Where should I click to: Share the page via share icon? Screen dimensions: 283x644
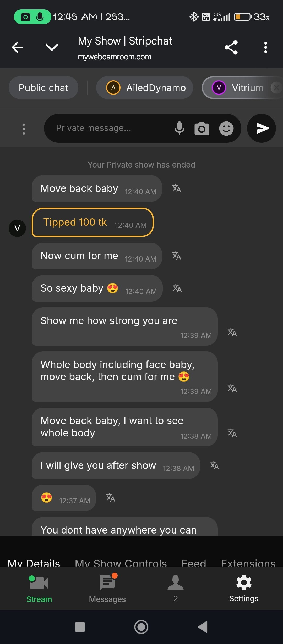231,47
